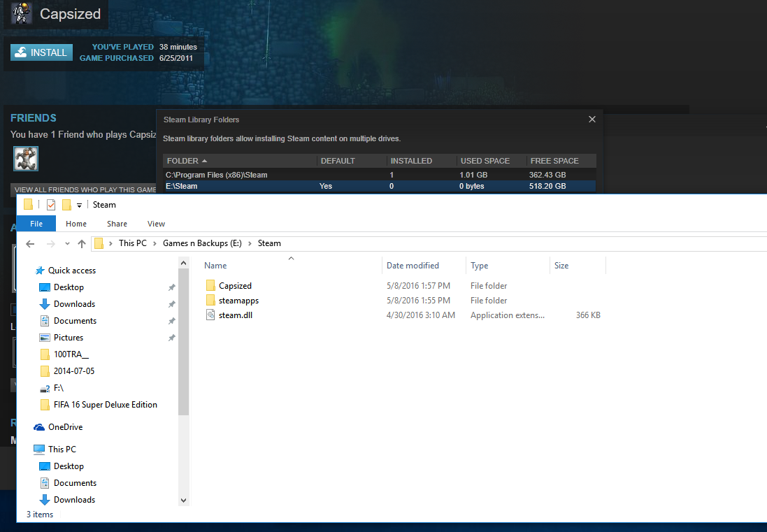Select the steam.dll file
767x532 pixels.
[x=236, y=315]
